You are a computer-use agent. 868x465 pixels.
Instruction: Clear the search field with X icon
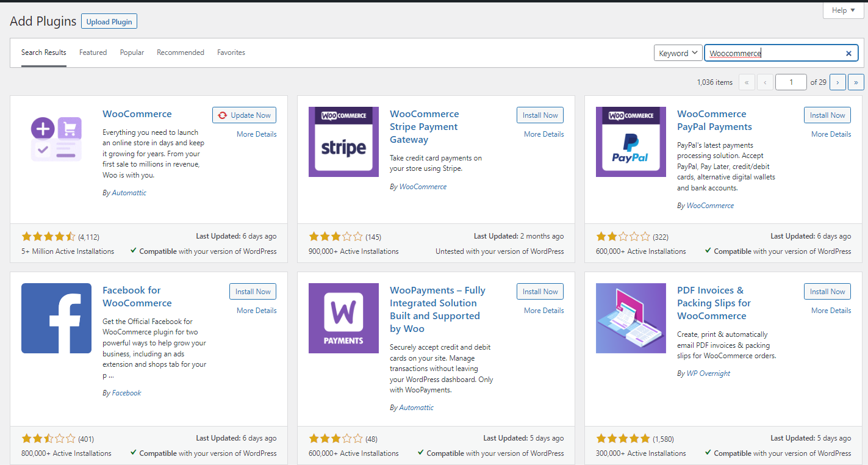coord(848,53)
